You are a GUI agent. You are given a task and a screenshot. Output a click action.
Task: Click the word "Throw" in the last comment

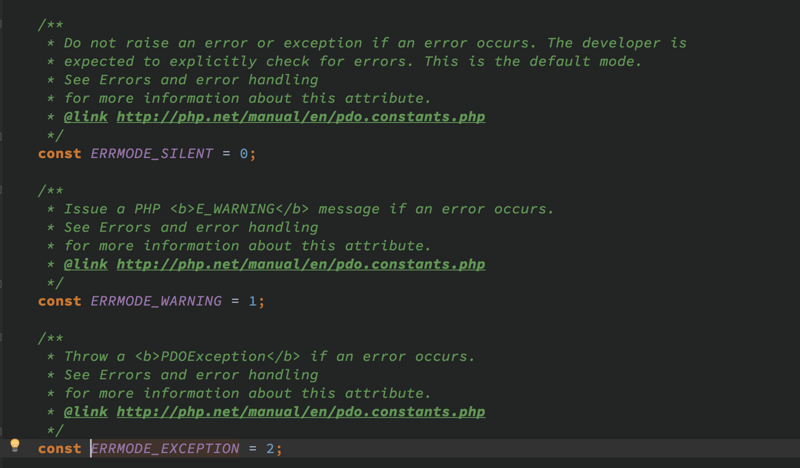pos(86,357)
